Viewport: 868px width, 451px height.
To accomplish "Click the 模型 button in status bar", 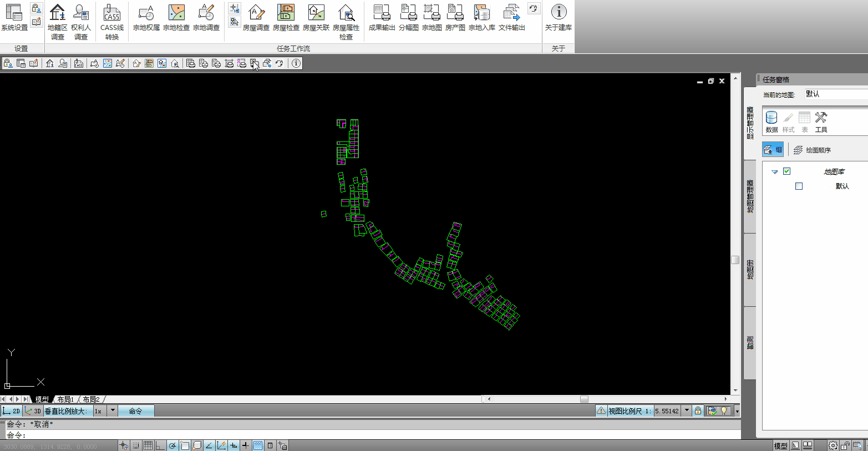I will [780, 445].
